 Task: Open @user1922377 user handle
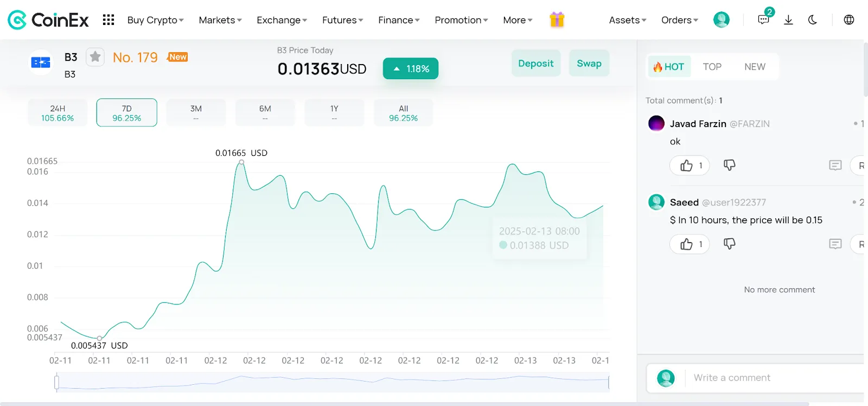click(x=733, y=202)
